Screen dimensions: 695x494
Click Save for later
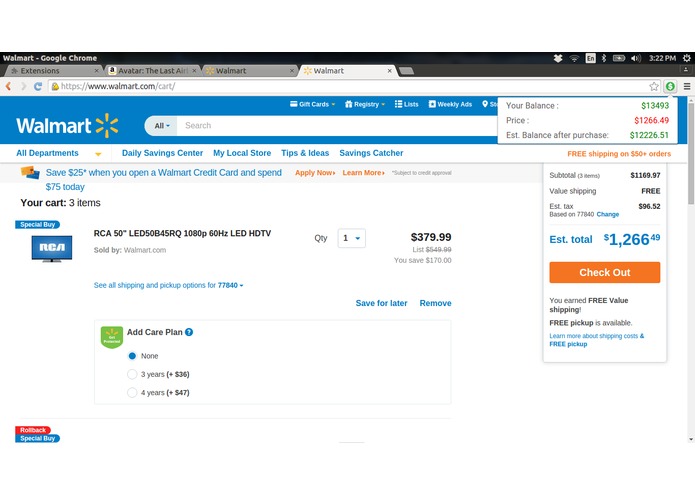[x=381, y=303]
